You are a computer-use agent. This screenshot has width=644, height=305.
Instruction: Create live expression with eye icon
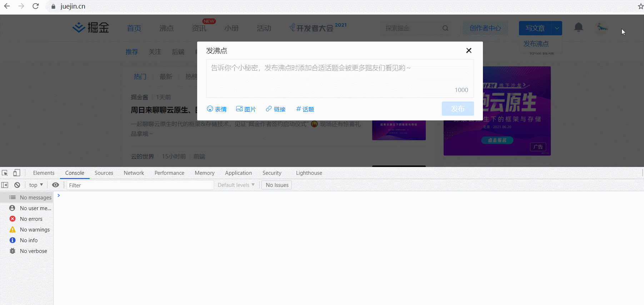tap(55, 185)
